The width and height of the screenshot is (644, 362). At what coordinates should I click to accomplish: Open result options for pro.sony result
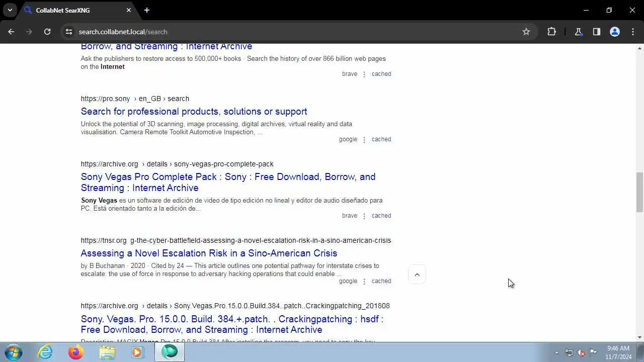click(364, 139)
